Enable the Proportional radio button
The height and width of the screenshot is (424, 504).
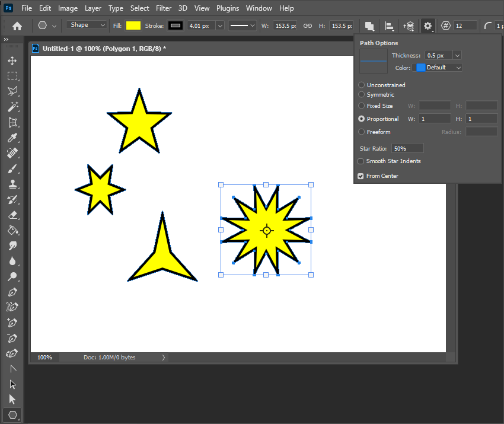pyautogui.click(x=361, y=119)
